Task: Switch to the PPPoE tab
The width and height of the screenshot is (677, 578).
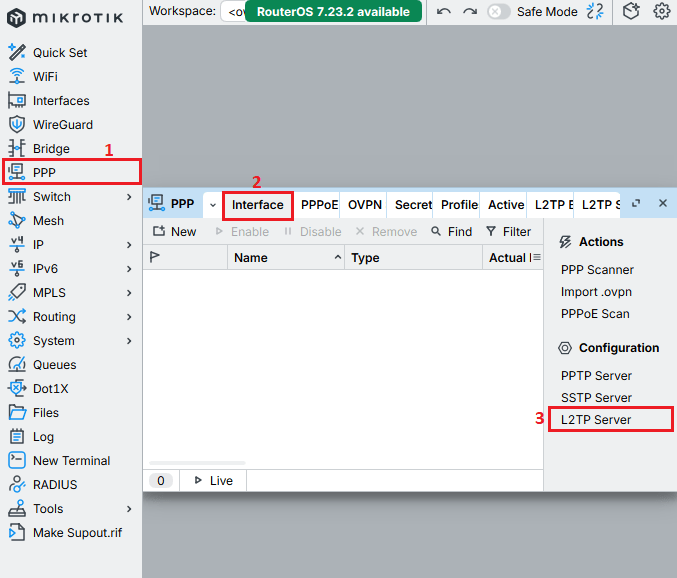Action: point(319,205)
